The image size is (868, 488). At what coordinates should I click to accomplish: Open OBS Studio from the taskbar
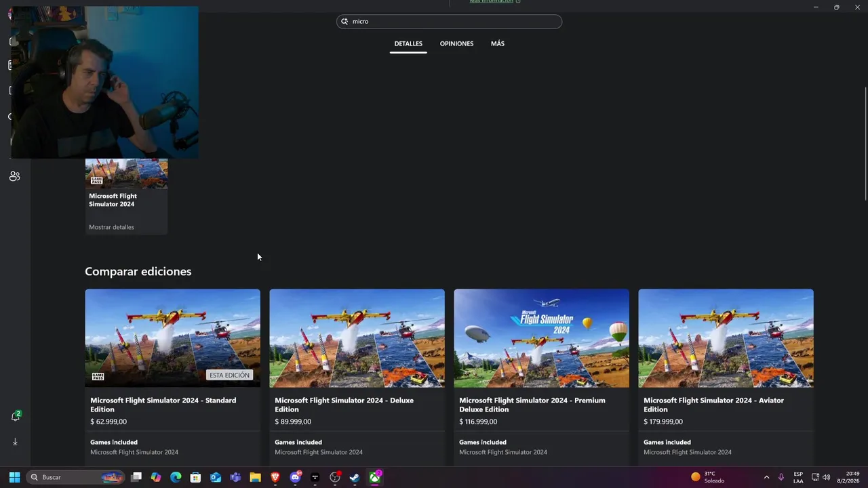coord(335,477)
